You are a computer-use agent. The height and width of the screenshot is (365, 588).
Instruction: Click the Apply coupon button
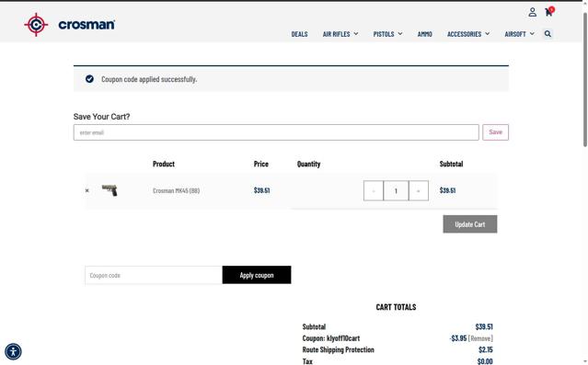[x=257, y=275]
